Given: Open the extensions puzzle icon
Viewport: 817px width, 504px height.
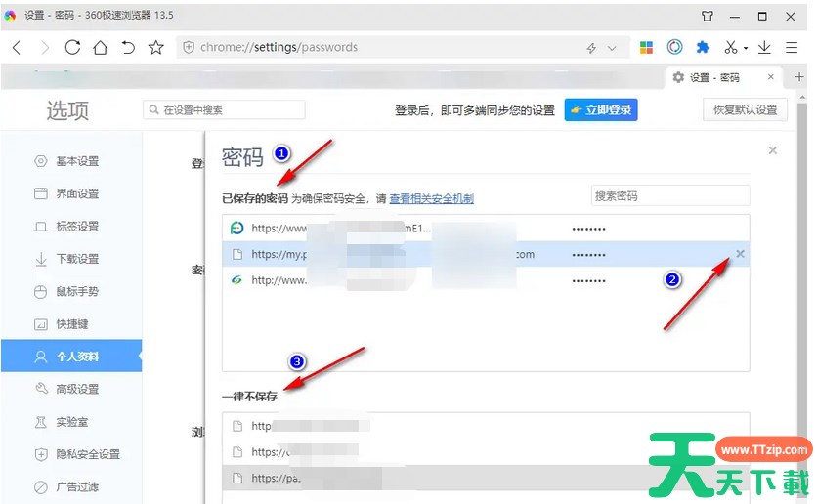Looking at the screenshot, I should pyautogui.click(x=702, y=47).
